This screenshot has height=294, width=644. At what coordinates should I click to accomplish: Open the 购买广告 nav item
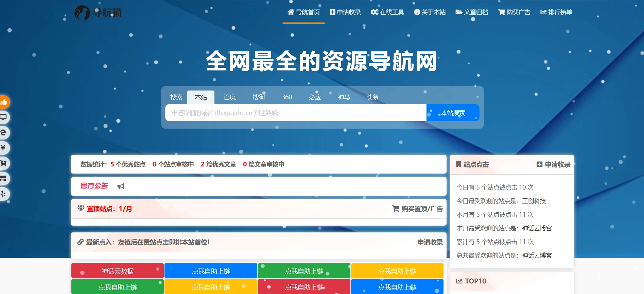tap(514, 12)
